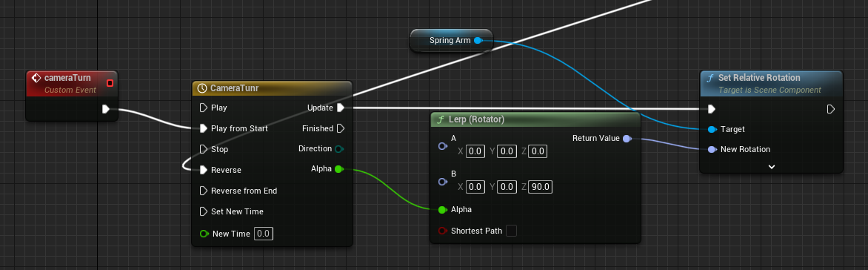Click the Lerp Return Value output pin
868x270 pixels.
click(627, 139)
